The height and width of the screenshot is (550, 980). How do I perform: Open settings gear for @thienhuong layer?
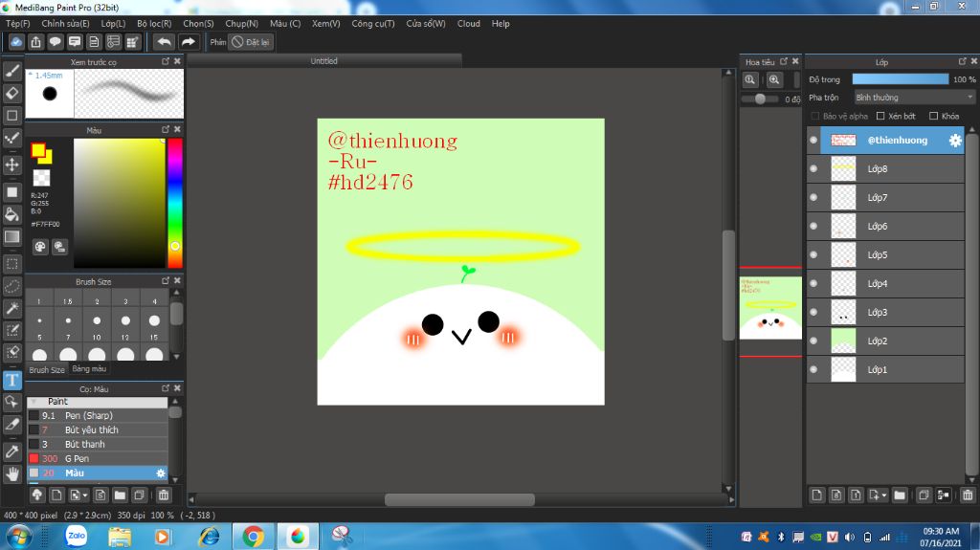[955, 141]
